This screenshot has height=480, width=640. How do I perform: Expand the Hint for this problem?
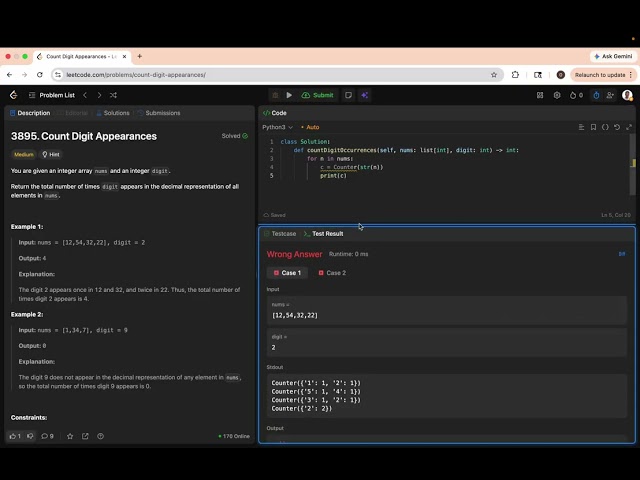(x=51, y=154)
